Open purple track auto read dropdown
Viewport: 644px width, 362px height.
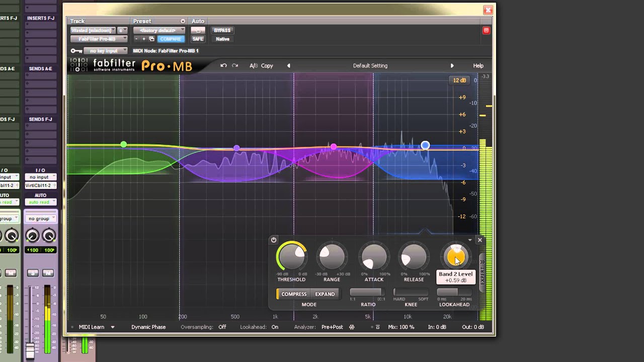40,202
